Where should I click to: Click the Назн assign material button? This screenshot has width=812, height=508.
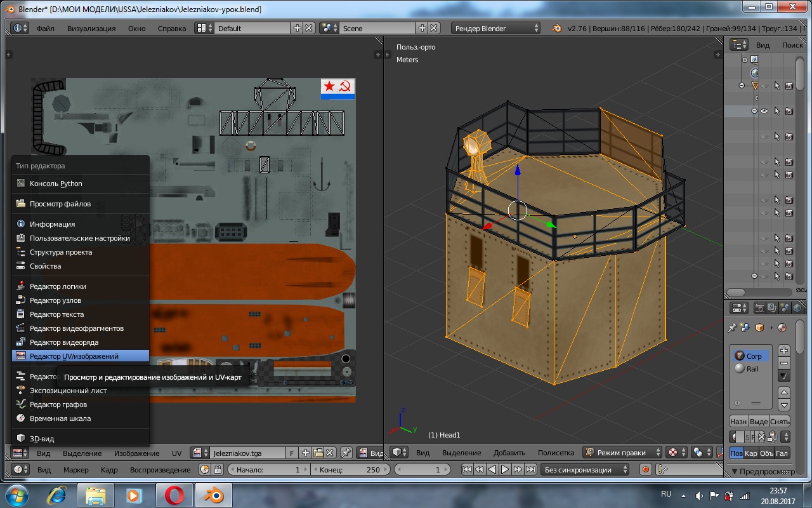[738, 421]
